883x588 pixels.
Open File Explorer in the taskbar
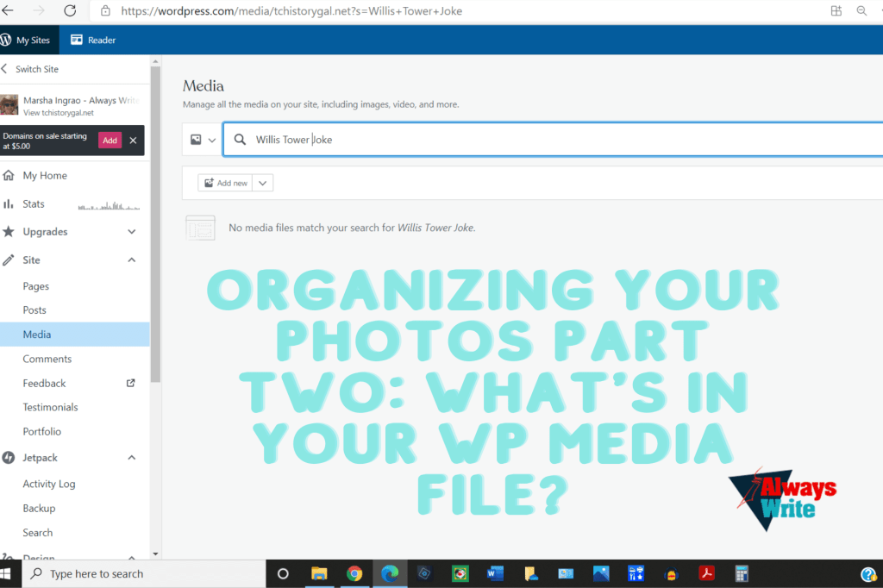pyautogui.click(x=319, y=573)
